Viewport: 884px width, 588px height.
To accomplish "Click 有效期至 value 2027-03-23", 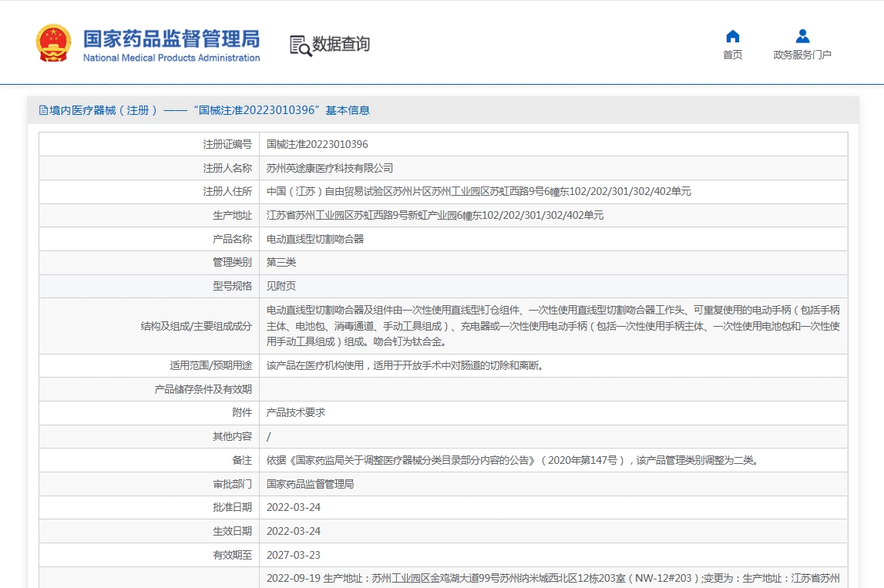I will 293,555.
